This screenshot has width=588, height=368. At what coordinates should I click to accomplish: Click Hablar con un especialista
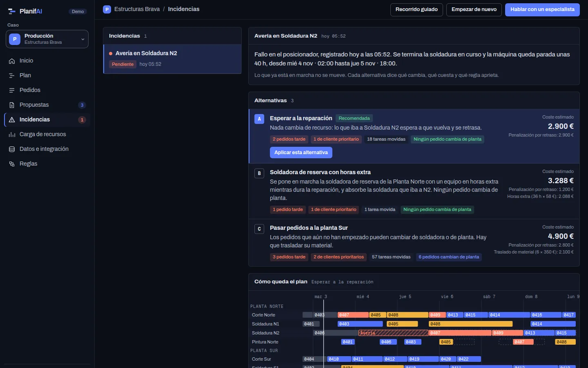pyautogui.click(x=542, y=9)
